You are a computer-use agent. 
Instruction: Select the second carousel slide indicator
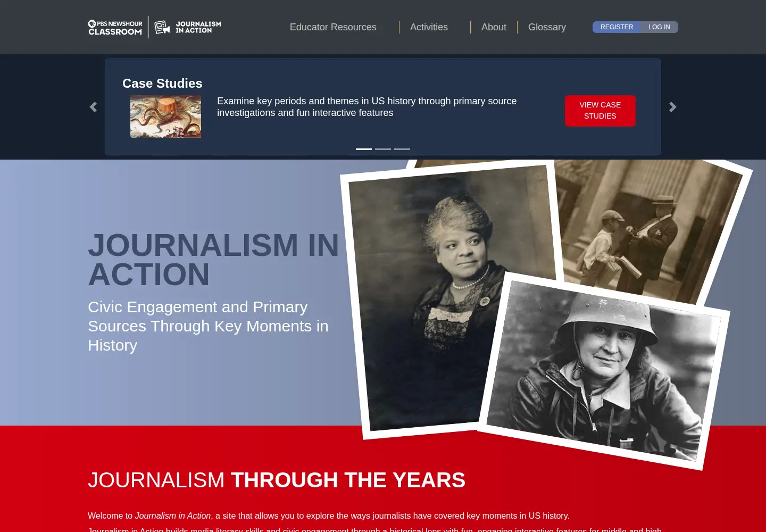383,149
